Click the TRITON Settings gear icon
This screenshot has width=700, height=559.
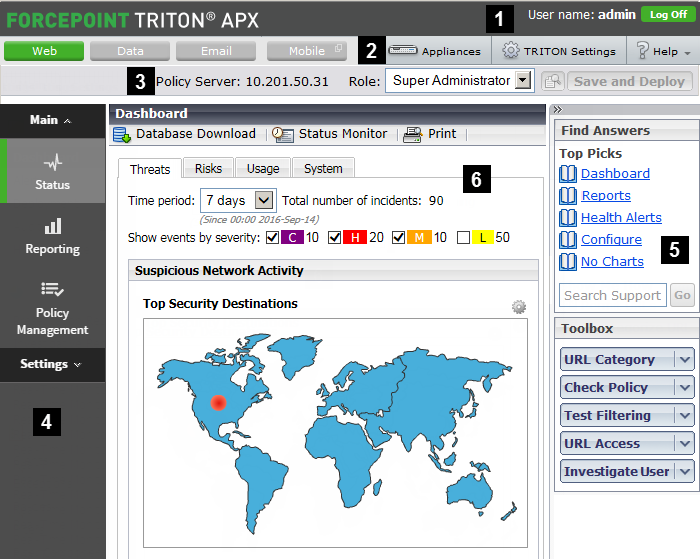511,50
